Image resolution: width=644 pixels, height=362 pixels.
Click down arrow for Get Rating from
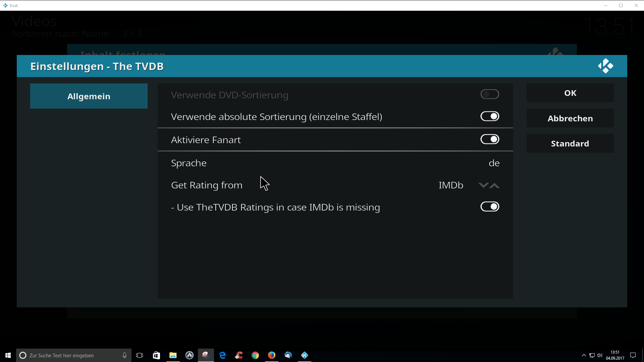click(x=483, y=185)
